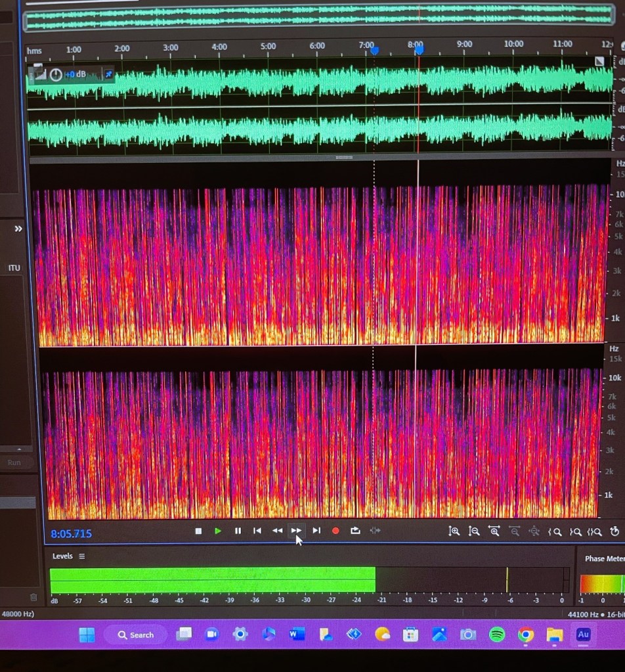This screenshot has width=625, height=672.
Task: Toggle the Skip Selection button
Action: tap(375, 531)
